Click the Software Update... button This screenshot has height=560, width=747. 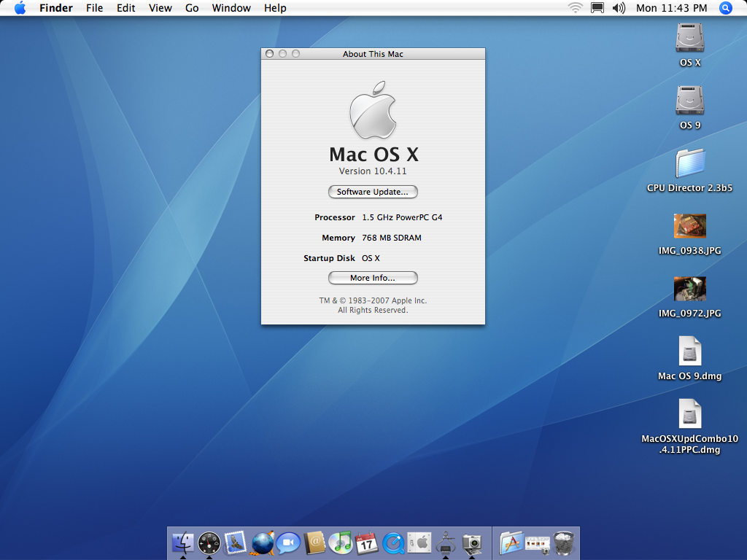(373, 192)
